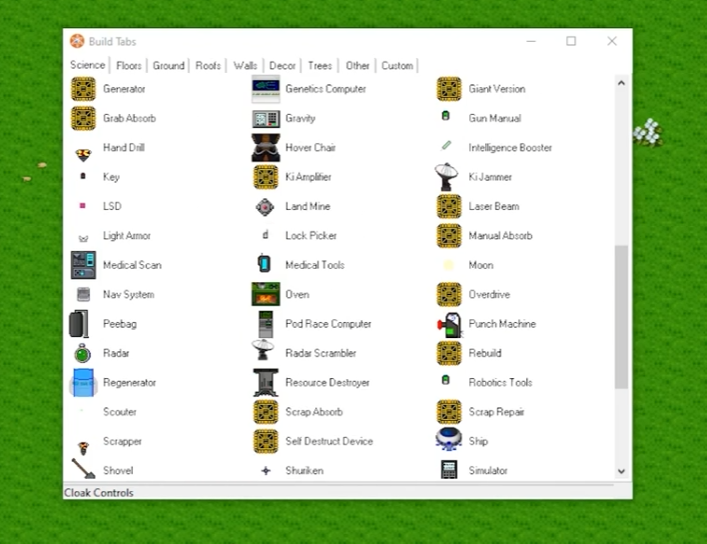
Task: Choose the green Radar icon
Action: tap(83, 353)
